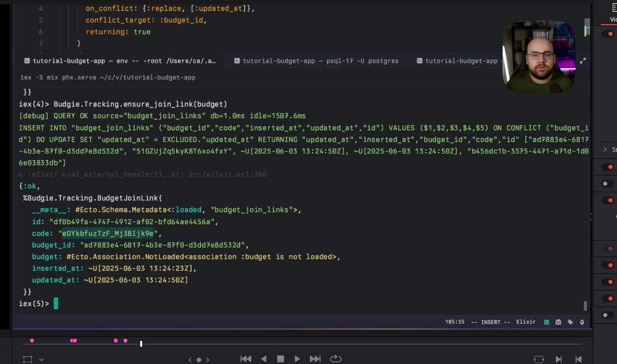Click the inserted_at timestamp 13:24:23Z line
The height and width of the screenshot is (364, 617).
(114, 268)
